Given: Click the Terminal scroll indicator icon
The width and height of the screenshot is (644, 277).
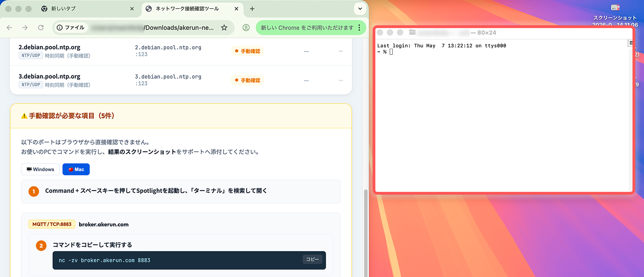Looking at the screenshot, I should [x=631, y=43].
